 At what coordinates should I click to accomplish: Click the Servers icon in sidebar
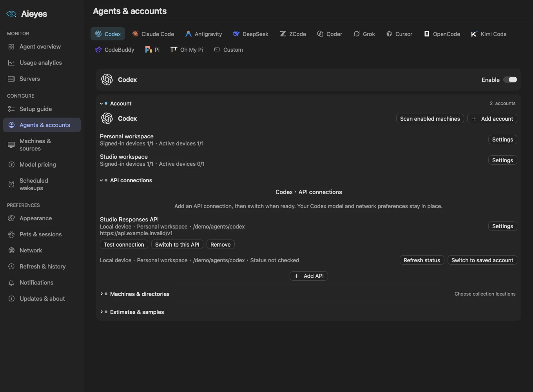pos(11,79)
